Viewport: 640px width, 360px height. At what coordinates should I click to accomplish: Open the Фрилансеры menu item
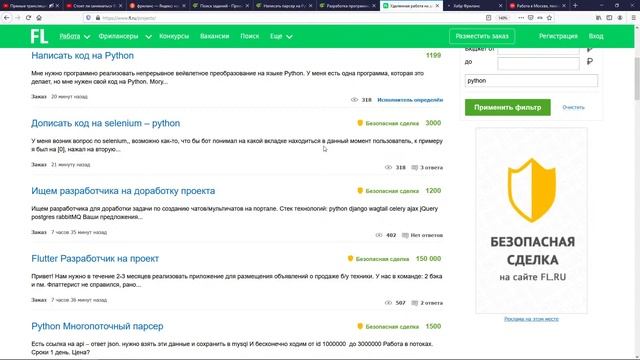click(118, 36)
